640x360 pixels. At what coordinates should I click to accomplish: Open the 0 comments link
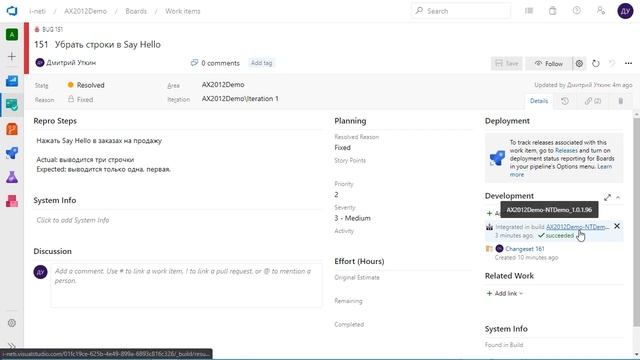[x=215, y=63]
